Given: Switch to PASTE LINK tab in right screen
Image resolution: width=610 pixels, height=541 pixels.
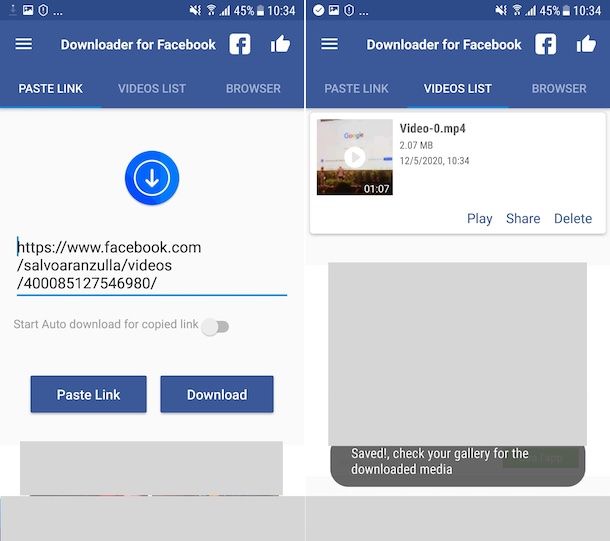Looking at the screenshot, I should [x=356, y=89].
